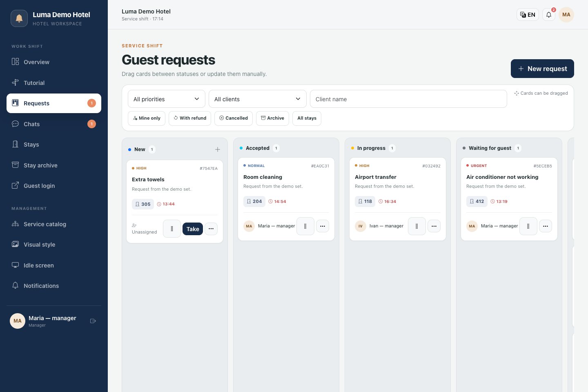Grab the drag handle on Extra towels card

click(172, 229)
